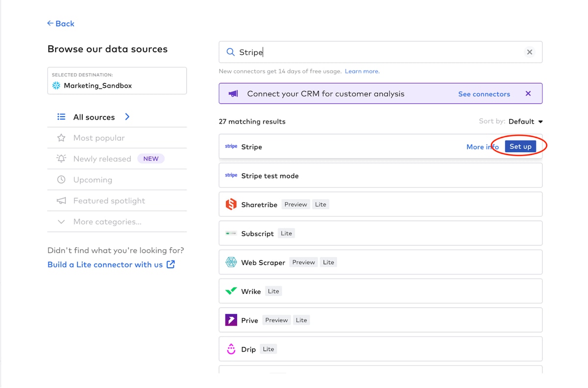Click the Preview badge on Web Scraper
588x388 pixels.
[x=303, y=262]
